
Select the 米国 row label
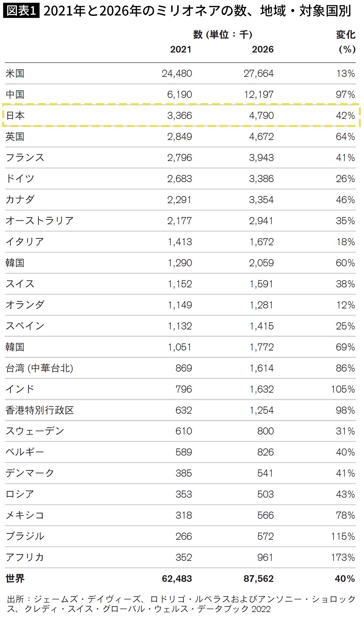click(15, 73)
